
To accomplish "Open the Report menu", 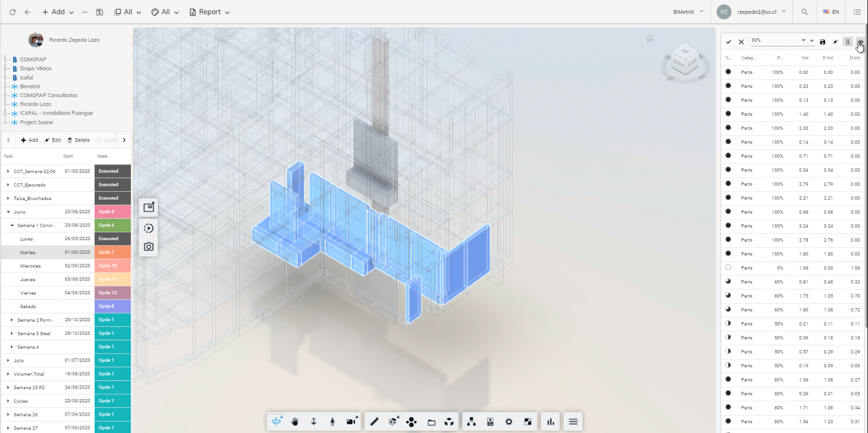I will pos(209,12).
